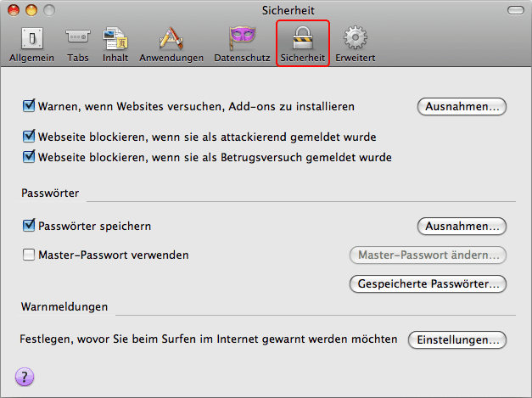The height and width of the screenshot is (398, 532).
Task: Select the Sicherheit padlock icon
Action: pos(303,42)
